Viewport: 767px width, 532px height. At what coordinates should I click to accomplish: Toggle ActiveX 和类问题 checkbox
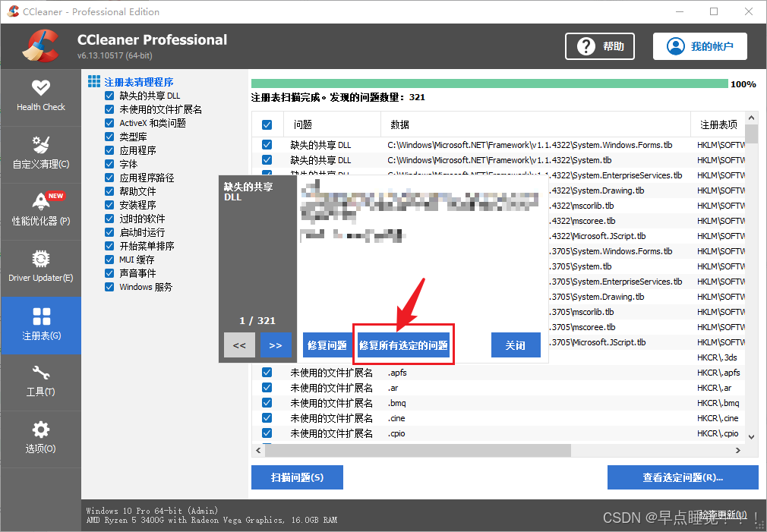point(109,123)
